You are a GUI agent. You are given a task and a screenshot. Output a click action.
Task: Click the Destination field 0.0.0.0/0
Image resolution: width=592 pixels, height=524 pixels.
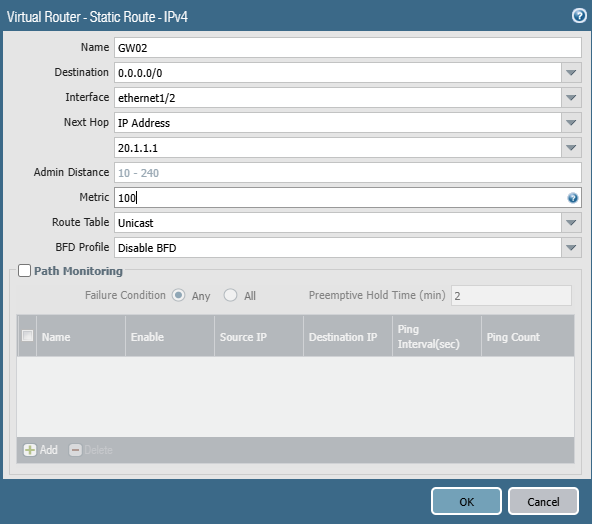coord(338,72)
